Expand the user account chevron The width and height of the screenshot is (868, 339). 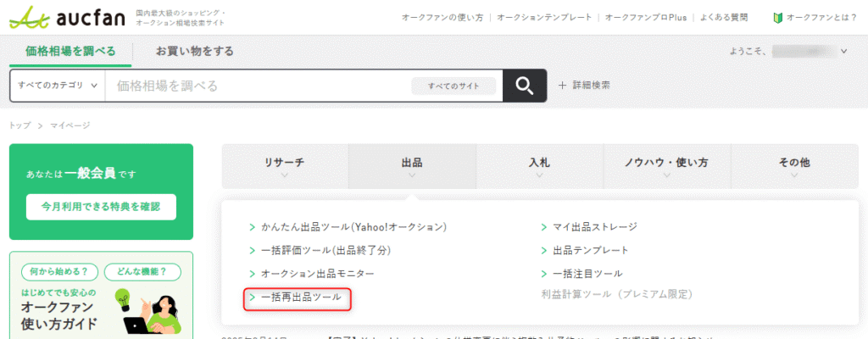[843, 52]
